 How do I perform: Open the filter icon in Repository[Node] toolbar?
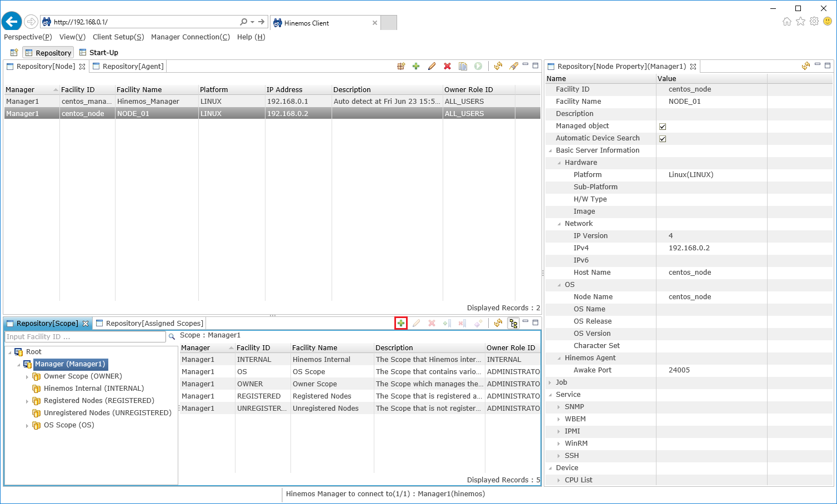coord(514,66)
